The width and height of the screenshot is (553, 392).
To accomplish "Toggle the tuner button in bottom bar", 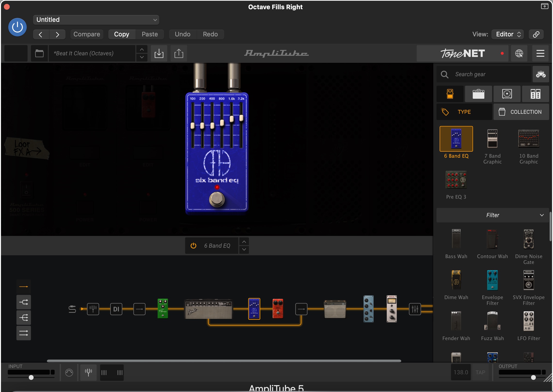I will tap(88, 372).
